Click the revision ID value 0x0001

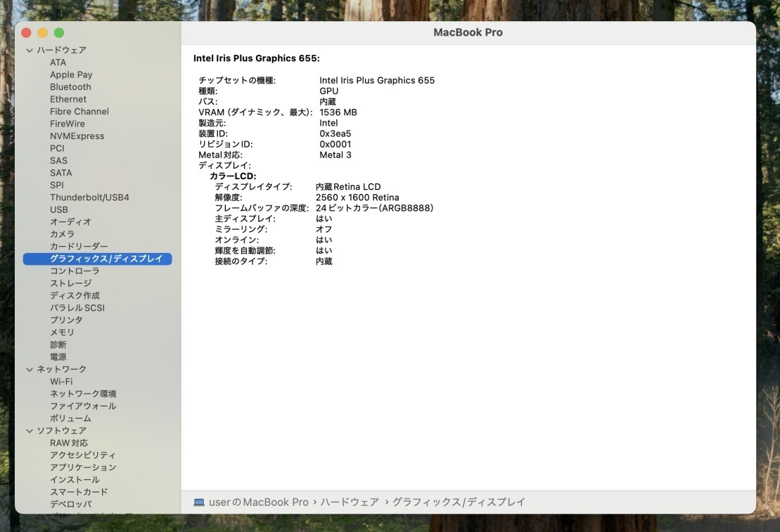335,144
